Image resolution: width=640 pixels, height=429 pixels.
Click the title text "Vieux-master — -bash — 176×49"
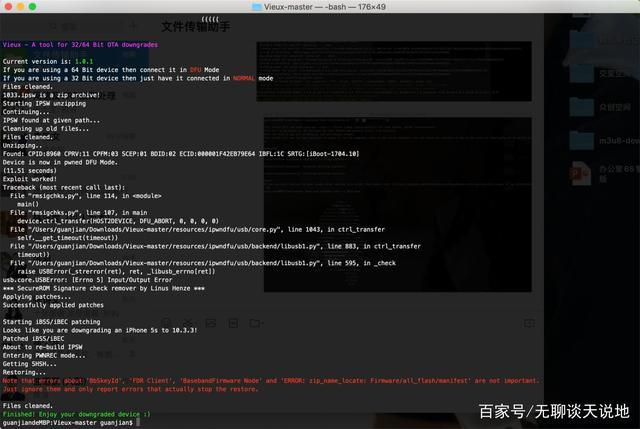pyautogui.click(x=324, y=7)
